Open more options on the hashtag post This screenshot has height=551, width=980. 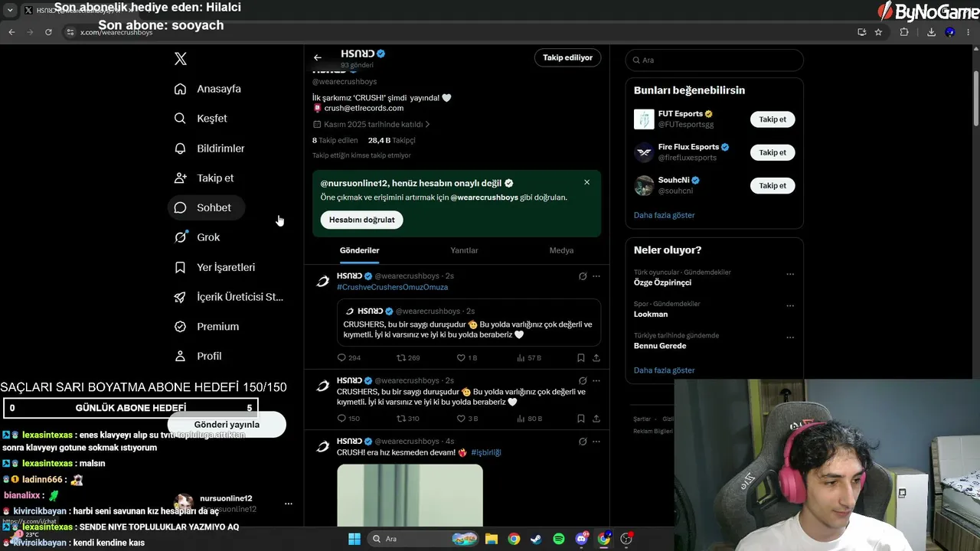tap(596, 276)
